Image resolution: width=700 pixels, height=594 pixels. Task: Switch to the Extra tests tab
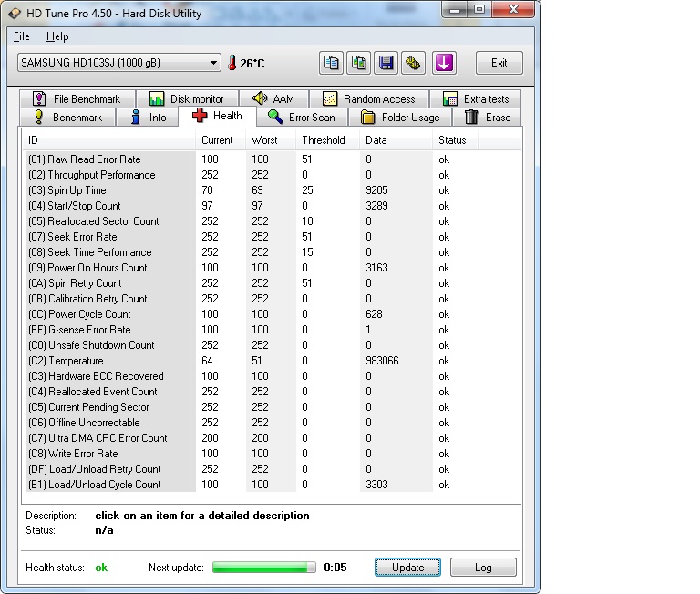tap(475, 98)
